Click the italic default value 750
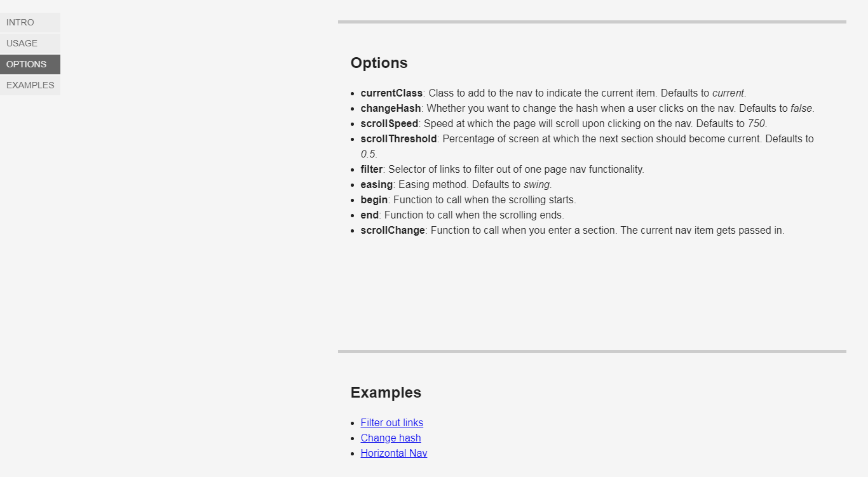 (756, 123)
